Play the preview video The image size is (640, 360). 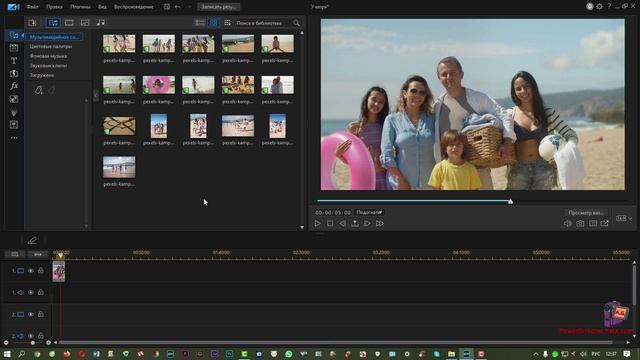[317, 224]
